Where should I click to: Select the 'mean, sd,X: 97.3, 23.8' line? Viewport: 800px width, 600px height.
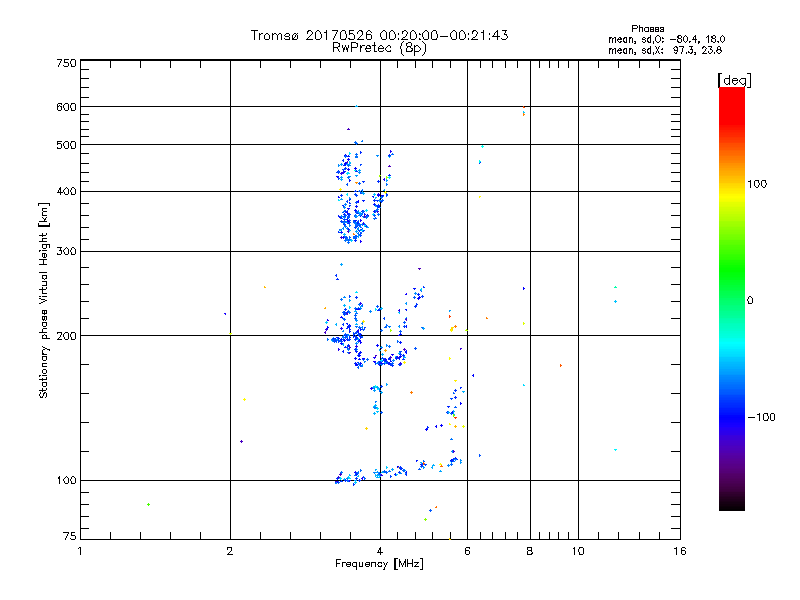tap(665, 50)
